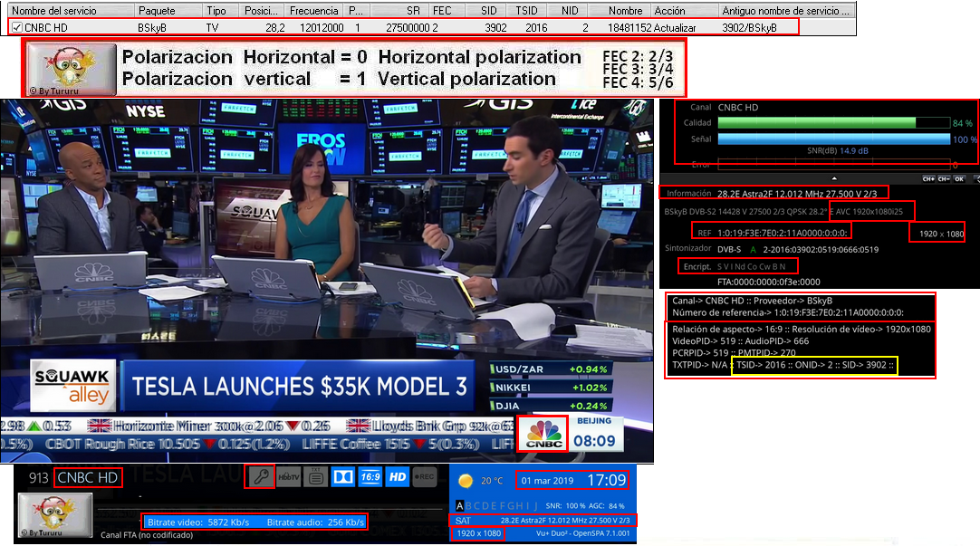Click the encryption key icon
The image size is (980, 546).
pyautogui.click(x=260, y=477)
